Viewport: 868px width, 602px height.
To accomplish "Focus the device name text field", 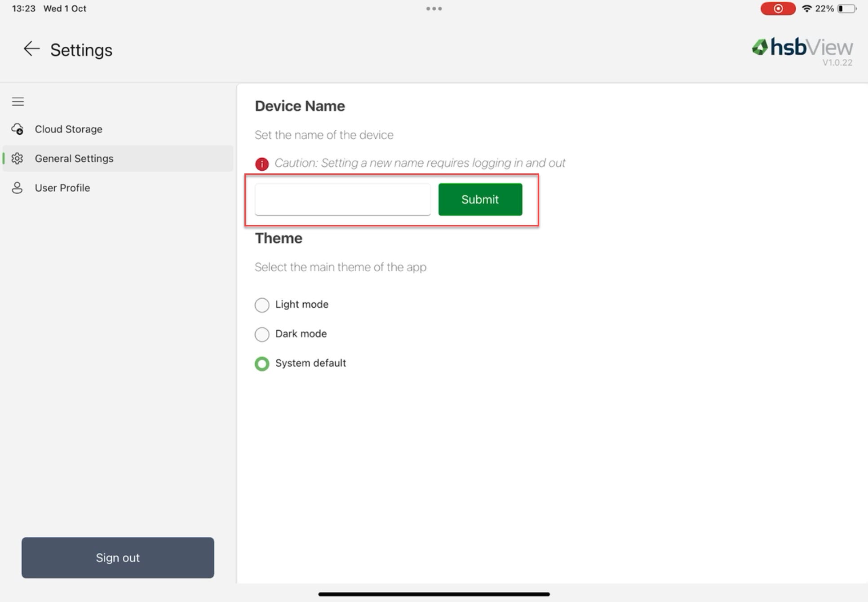I will pyautogui.click(x=343, y=199).
